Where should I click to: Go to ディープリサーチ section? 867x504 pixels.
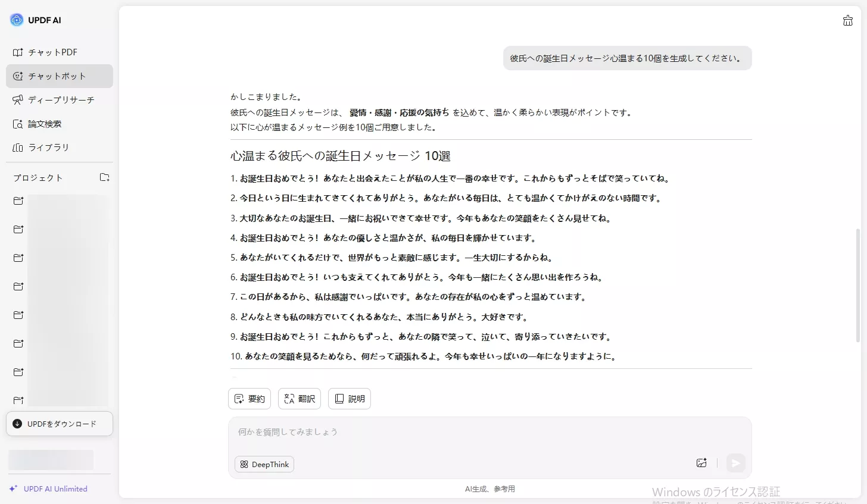click(x=60, y=100)
